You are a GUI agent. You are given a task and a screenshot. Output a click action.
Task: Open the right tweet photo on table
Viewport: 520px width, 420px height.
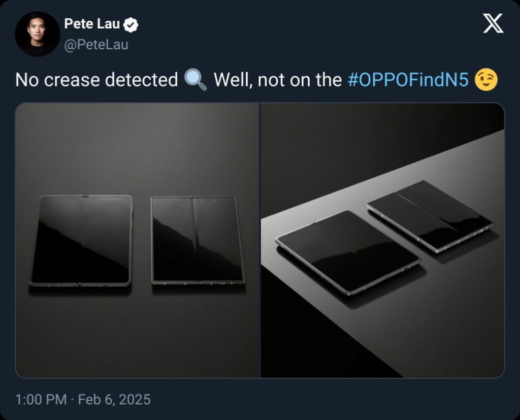(383, 240)
